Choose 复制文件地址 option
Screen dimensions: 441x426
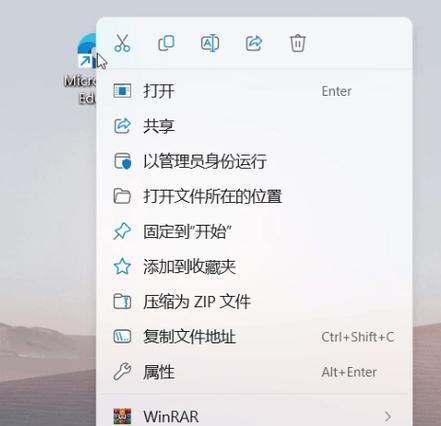pos(254,337)
